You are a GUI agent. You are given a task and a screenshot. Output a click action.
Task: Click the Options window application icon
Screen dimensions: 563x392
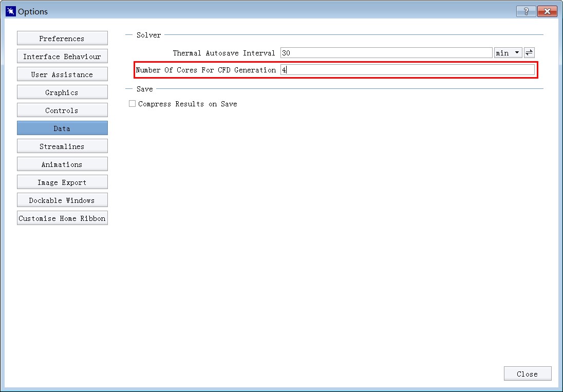coord(10,11)
